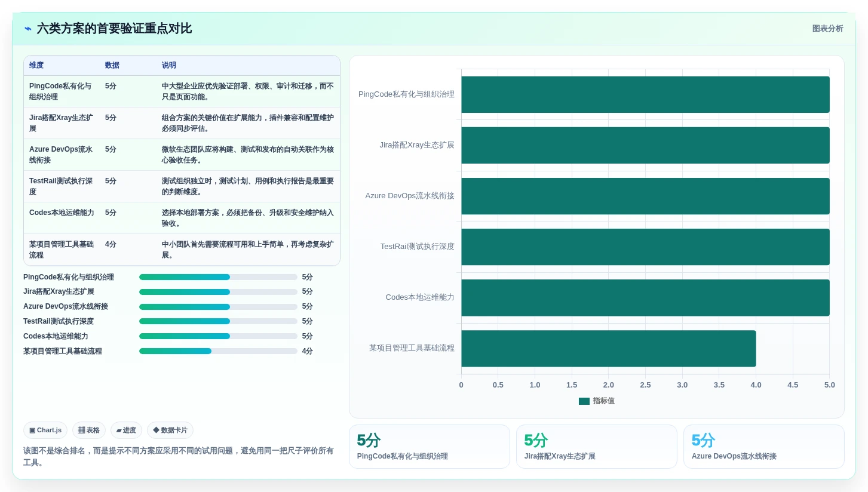868x492 pixels.
Task: Click table cell Jira搭配Xray生态扩展
Action: tap(62, 123)
